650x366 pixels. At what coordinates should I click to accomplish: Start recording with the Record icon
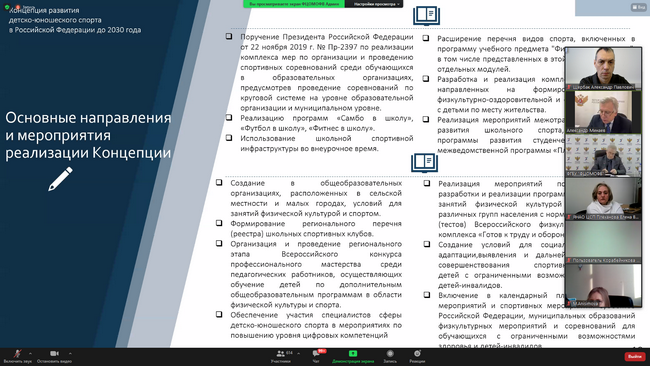tap(390, 354)
